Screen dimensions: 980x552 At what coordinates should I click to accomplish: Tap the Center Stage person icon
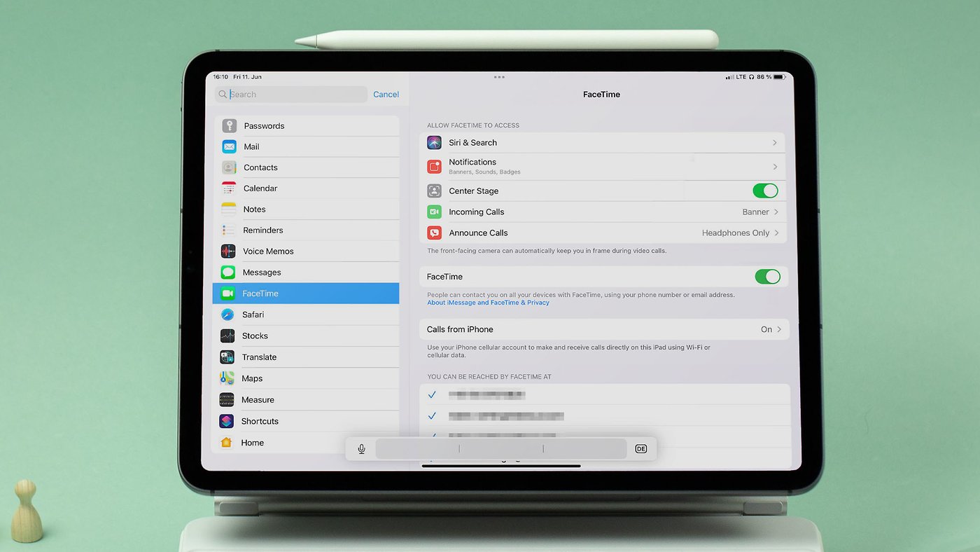(434, 191)
